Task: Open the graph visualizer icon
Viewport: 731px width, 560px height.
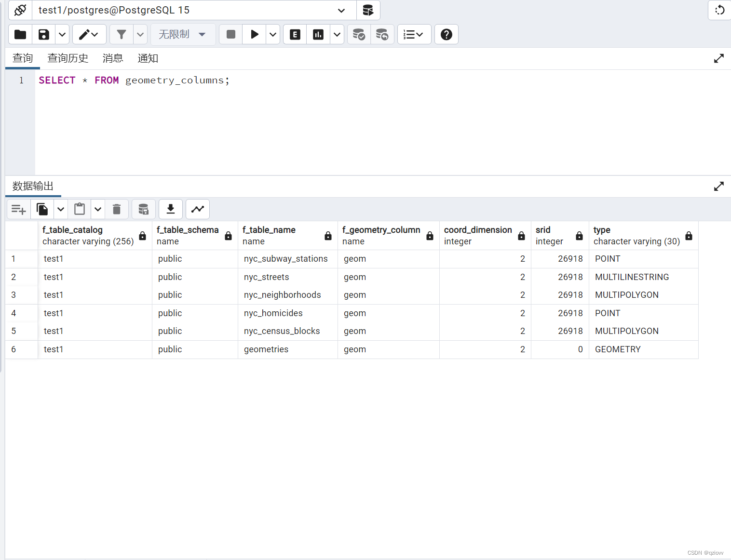Action: [198, 209]
